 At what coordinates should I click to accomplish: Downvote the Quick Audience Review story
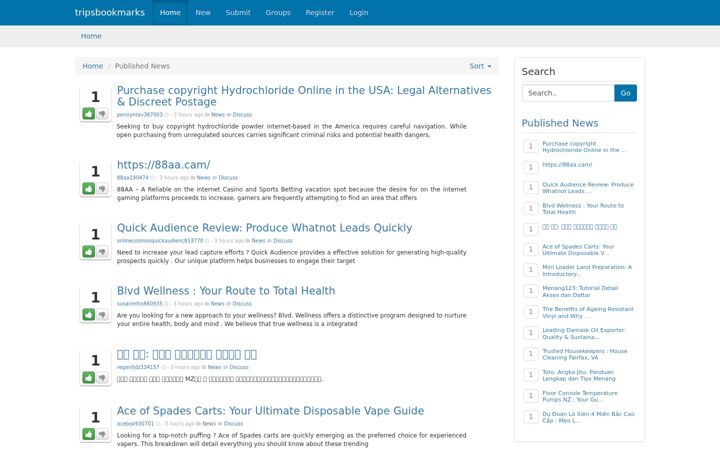pyautogui.click(x=102, y=251)
